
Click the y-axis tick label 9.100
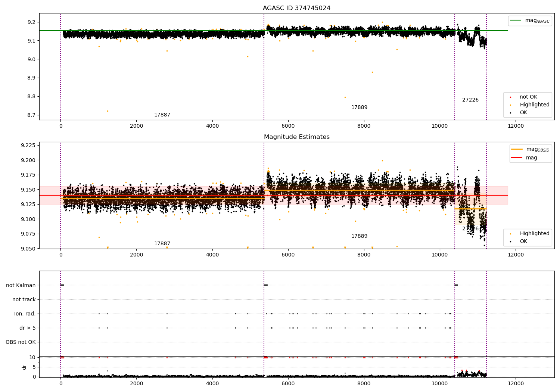coord(29,219)
